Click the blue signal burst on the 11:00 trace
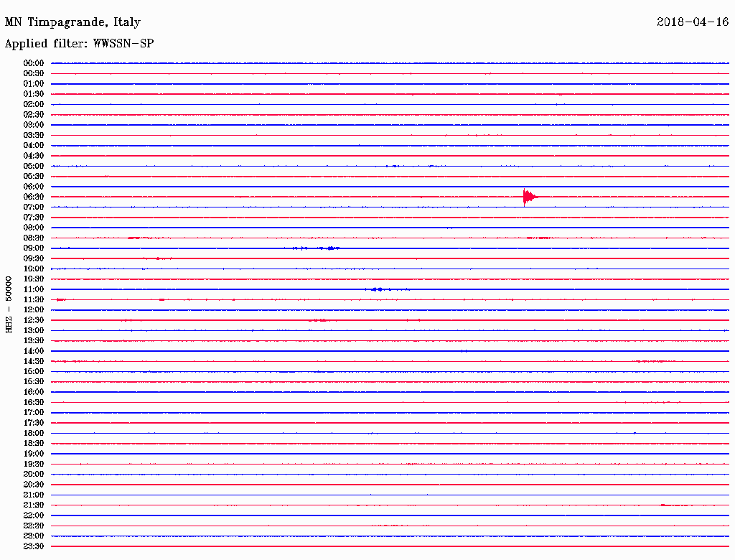This screenshot has height=560, width=735. (x=377, y=289)
